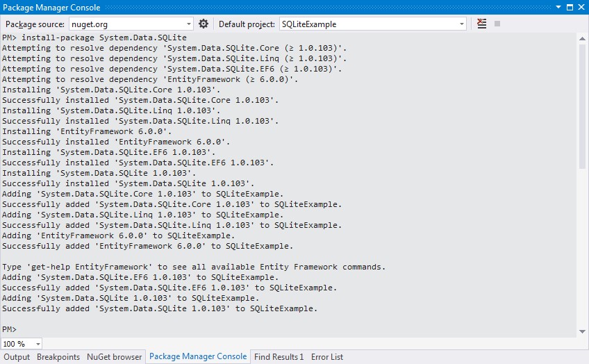589x364 pixels.
Task: Switch to the Breakpoints tab
Action: (x=58, y=357)
